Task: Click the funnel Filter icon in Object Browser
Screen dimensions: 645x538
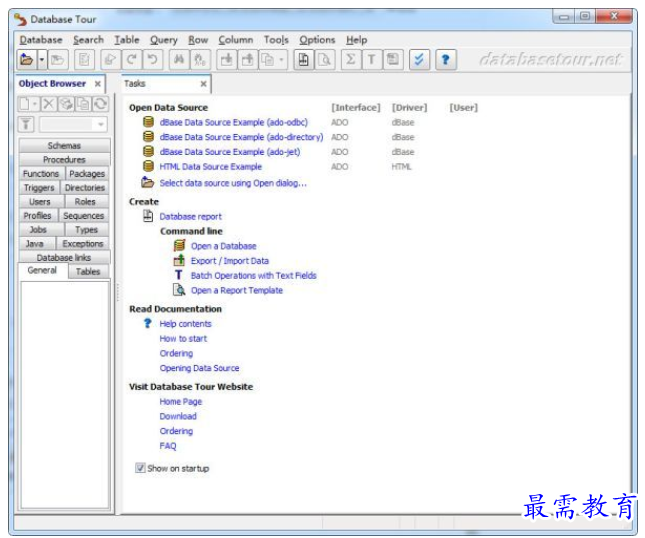Action: tap(26, 124)
